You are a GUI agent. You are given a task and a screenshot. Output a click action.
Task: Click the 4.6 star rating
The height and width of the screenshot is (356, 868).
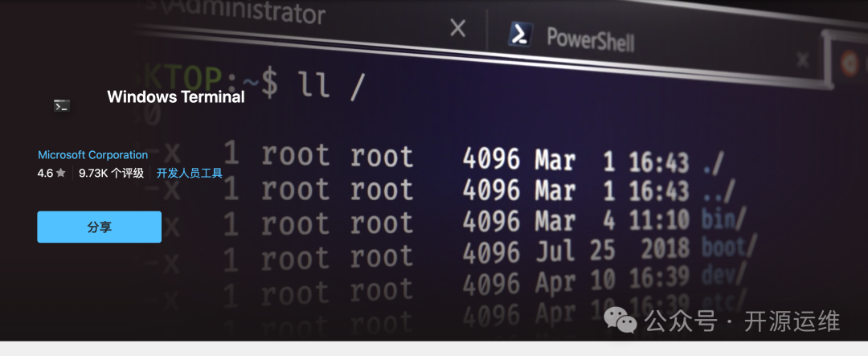51,174
